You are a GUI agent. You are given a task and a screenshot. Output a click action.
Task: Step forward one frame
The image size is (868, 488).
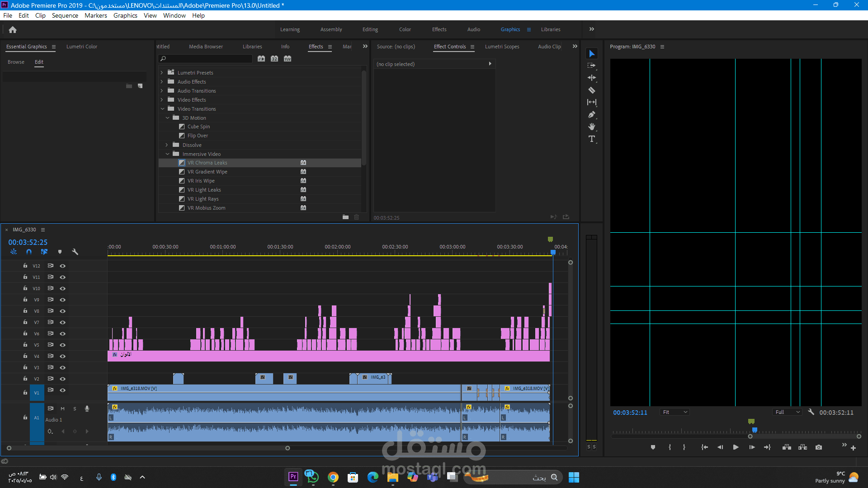tap(752, 447)
